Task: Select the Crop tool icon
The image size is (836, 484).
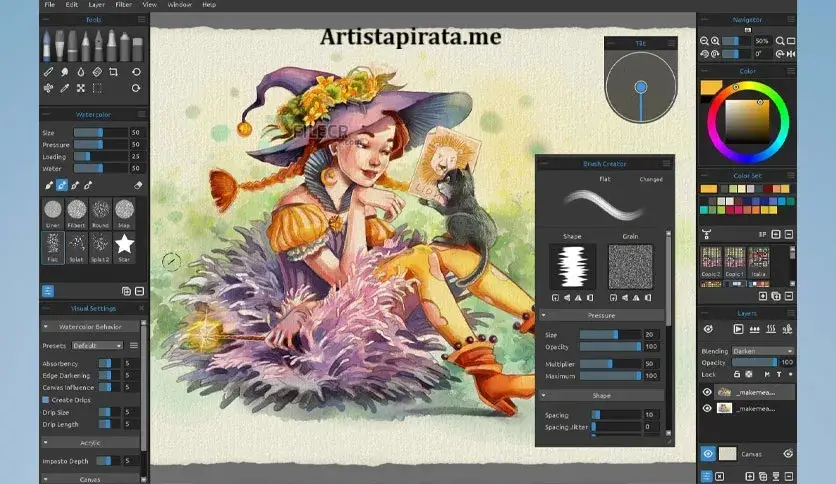Action: pos(113,71)
